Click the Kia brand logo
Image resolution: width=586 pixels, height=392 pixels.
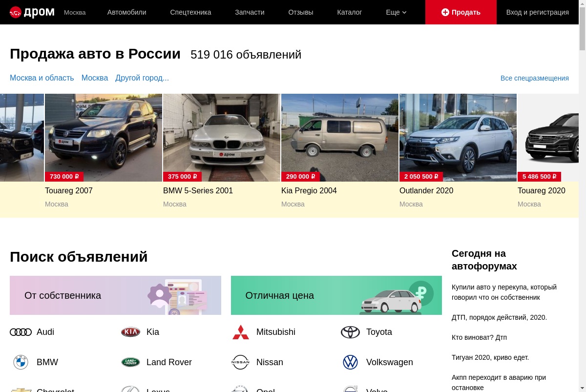pyautogui.click(x=130, y=332)
